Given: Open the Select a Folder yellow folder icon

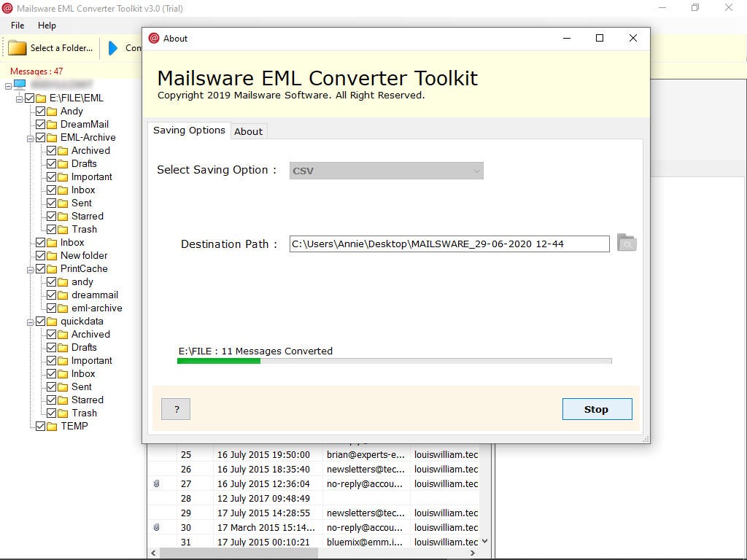Looking at the screenshot, I should coord(15,48).
